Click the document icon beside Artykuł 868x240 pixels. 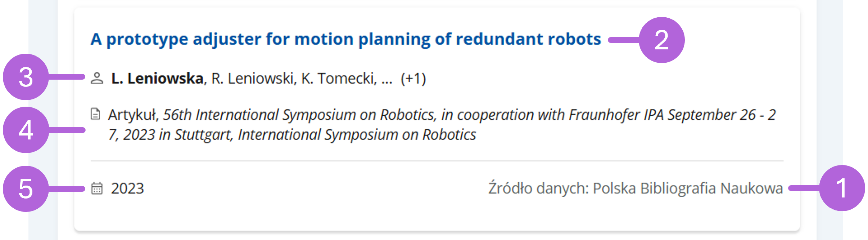[95, 114]
